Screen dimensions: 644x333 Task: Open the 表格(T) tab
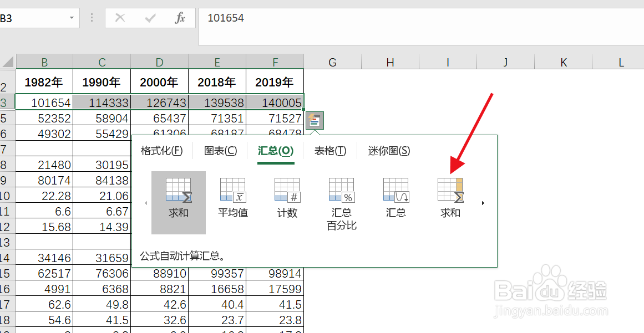pyautogui.click(x=329, y=150)
